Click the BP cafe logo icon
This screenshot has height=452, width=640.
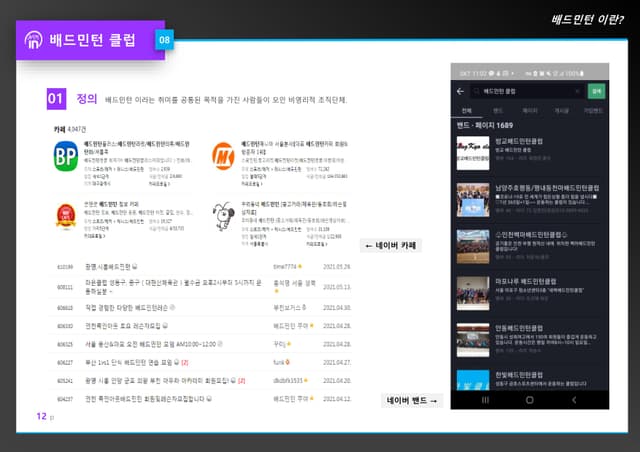click(x=66, y=156)
